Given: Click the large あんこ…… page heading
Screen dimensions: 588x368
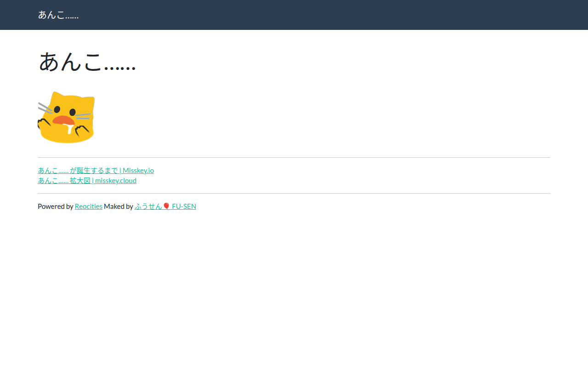Looking at the screenshot, I should tap(87, 62).
